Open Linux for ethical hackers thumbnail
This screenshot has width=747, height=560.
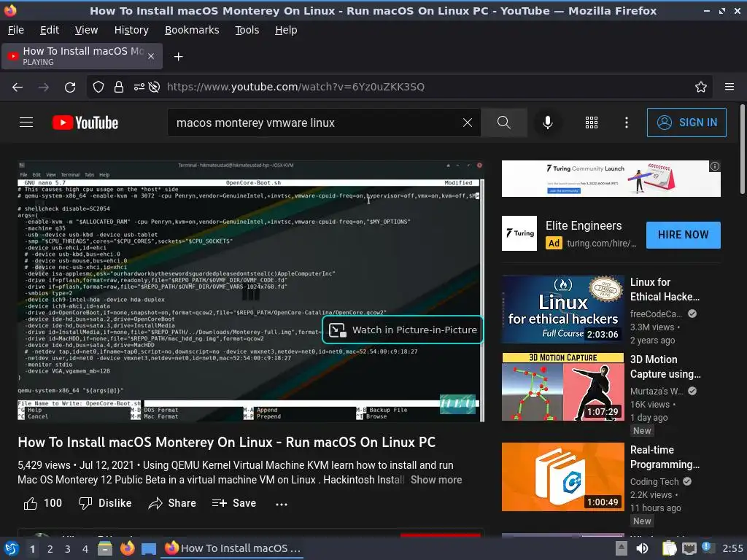[x=562, y=309]
